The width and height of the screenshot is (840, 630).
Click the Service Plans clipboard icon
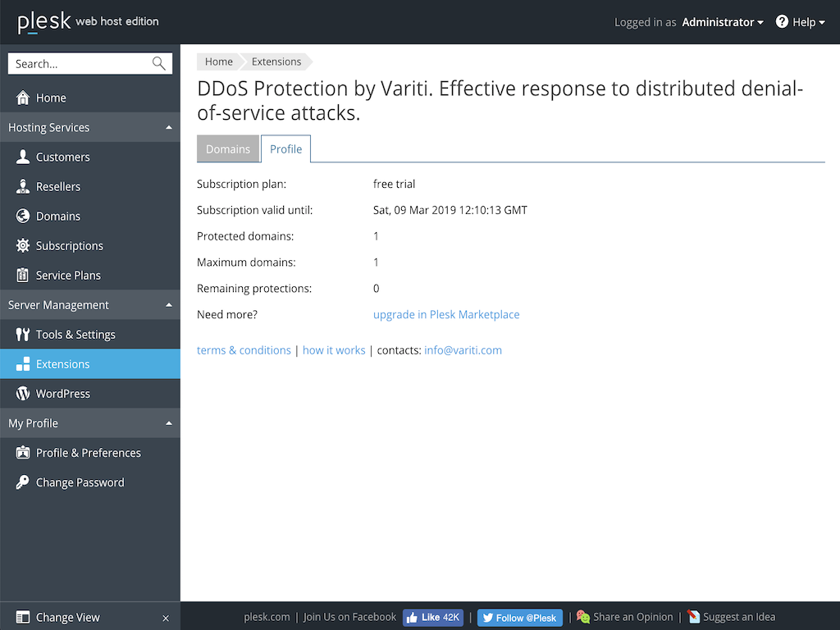point(22,275)
